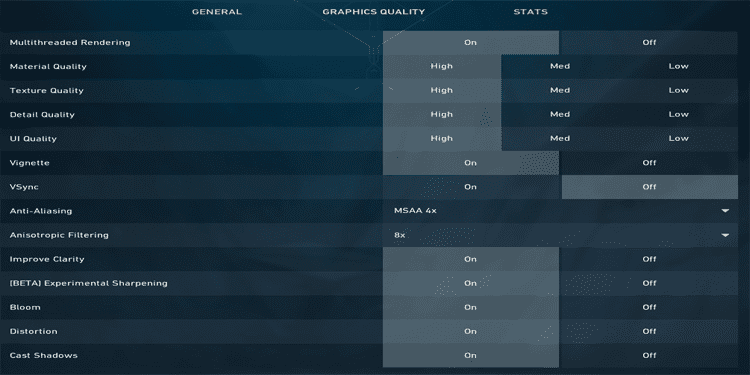Open the Graphics Quality tab
Image resolution: width=750 pixels, height=375 pixels.
pos(374,12)
